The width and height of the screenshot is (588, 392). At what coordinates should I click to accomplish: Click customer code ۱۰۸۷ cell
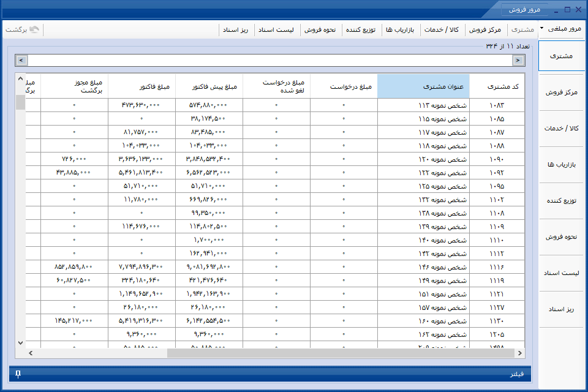pyautogui.click(x=497, y=132)
